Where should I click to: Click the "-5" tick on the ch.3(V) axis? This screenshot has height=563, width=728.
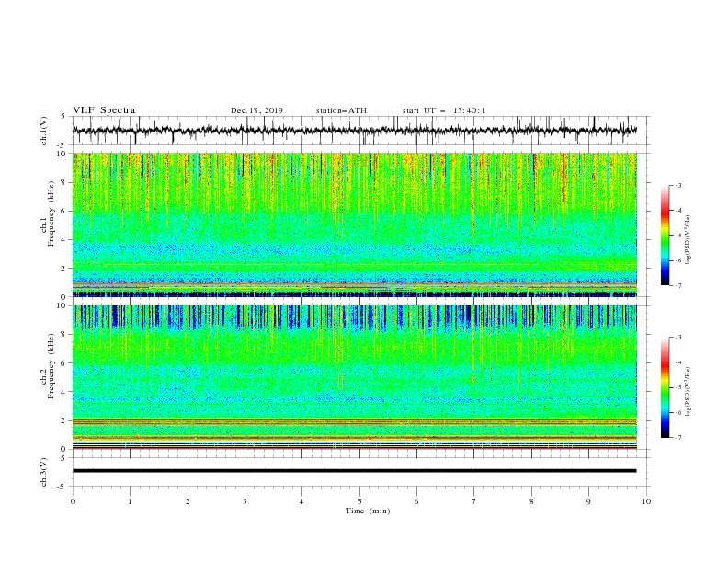pyautogui.click(x=63, y=487)
